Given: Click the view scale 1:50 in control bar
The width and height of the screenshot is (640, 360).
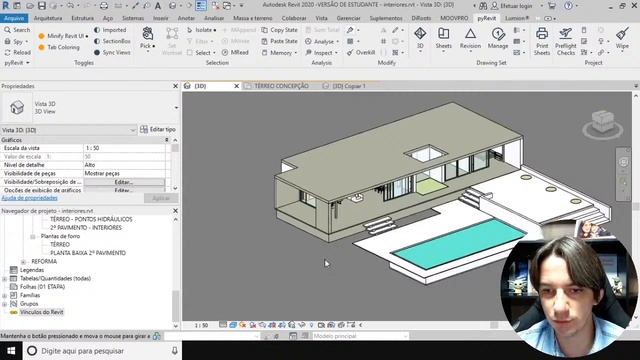Looking at the screenshot, I should click(x=201, y=325).
